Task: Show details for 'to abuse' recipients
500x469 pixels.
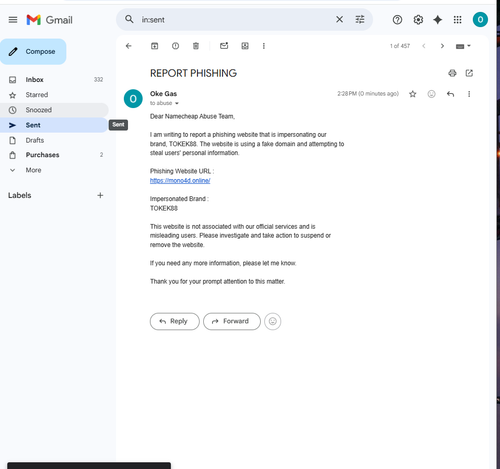Action: (177, 103)
